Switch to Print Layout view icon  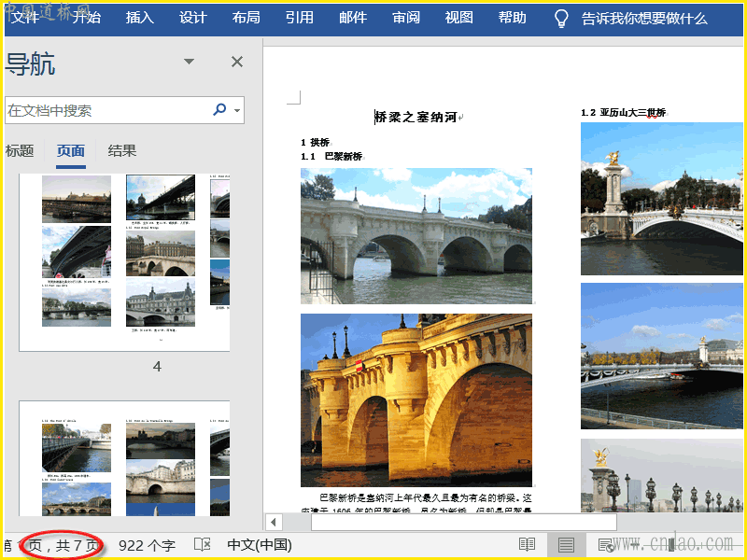pos(566,545)
